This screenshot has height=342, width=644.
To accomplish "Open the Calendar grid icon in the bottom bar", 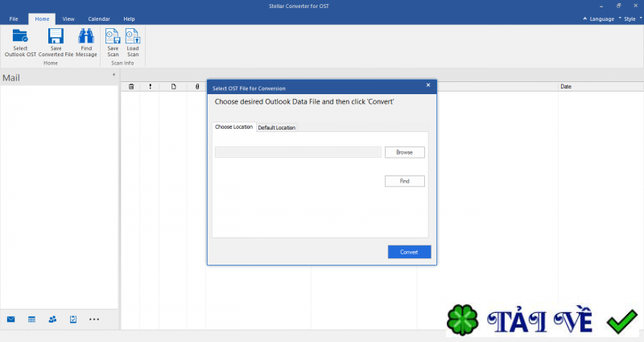I will (31, 319).
